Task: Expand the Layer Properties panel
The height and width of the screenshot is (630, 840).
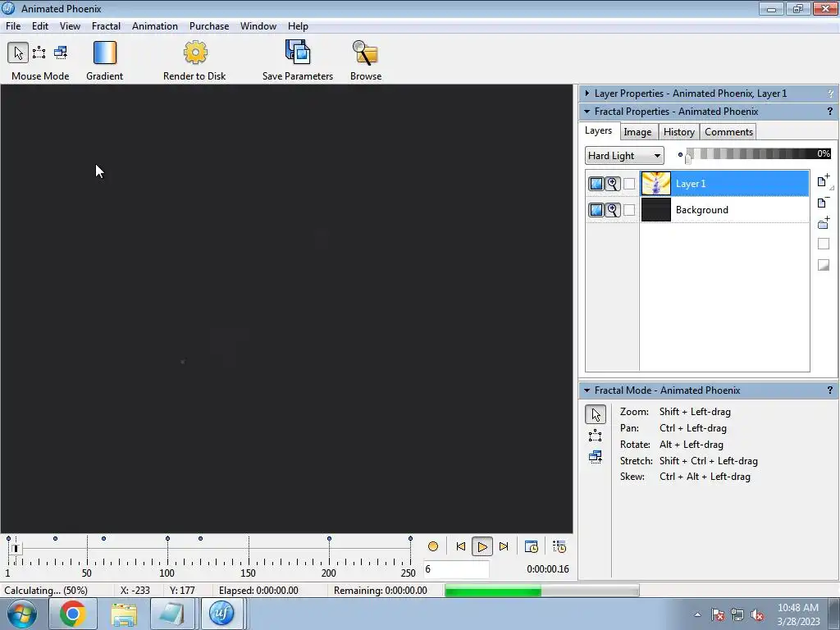Action: (x=587, y=94)
